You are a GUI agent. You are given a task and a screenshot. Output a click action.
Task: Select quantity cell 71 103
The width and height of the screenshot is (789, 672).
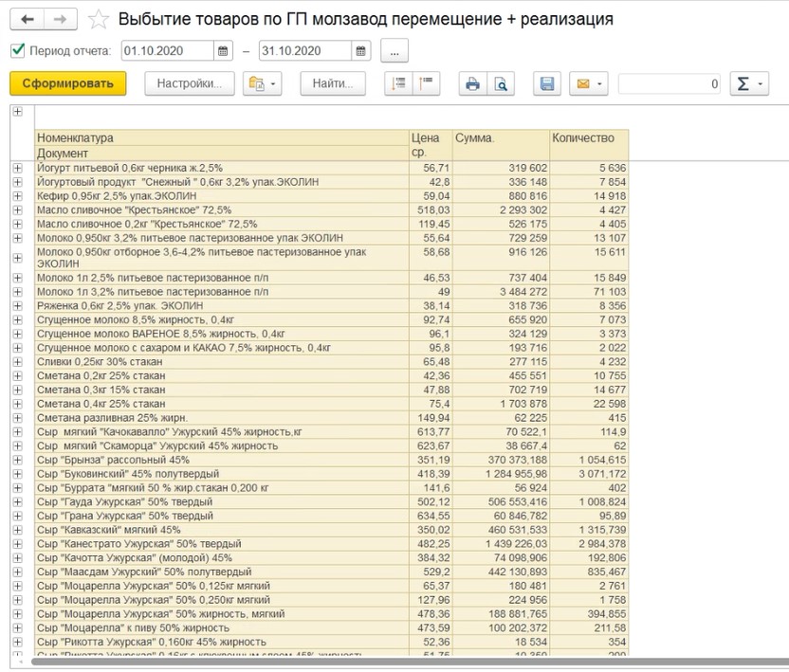tap(589, 292)
